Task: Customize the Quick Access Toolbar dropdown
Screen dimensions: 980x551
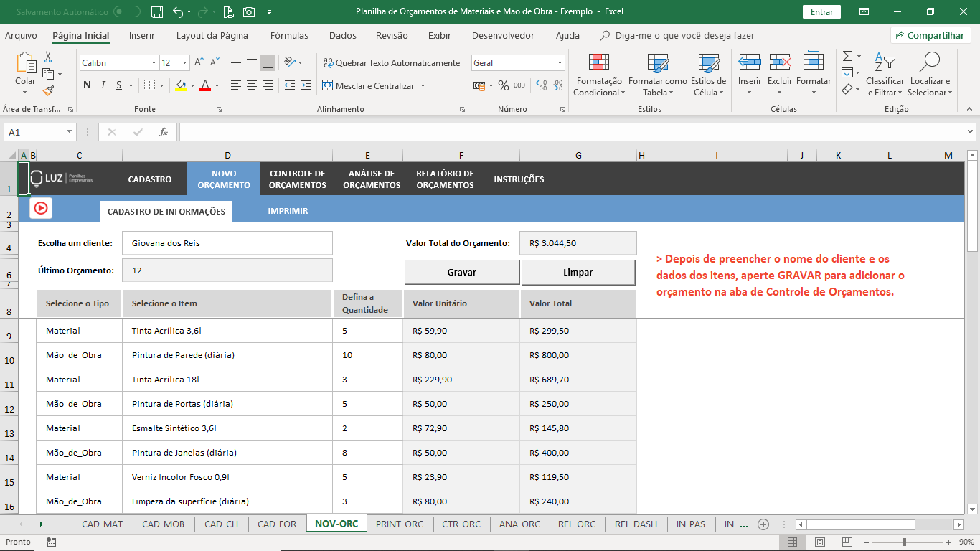Action: tap(269, 11)
